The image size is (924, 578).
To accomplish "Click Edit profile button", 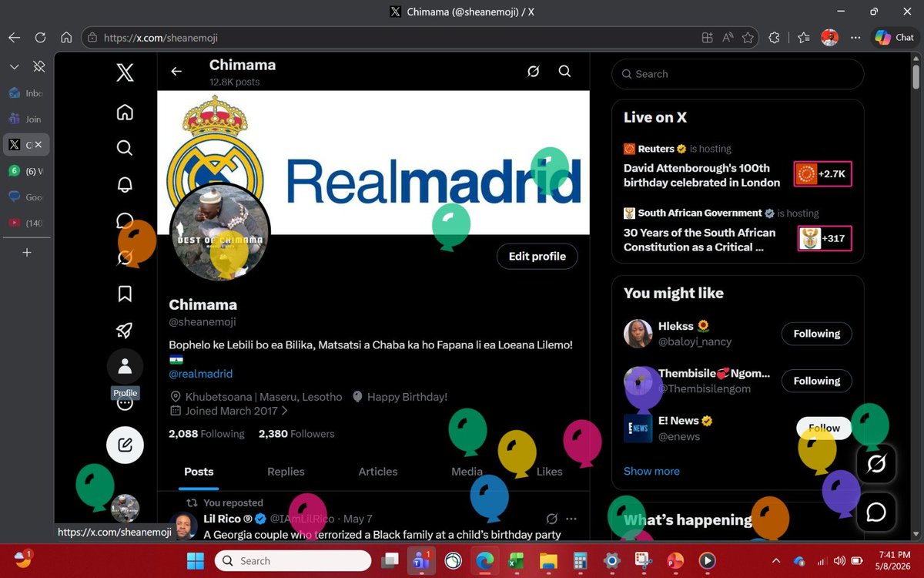I will pyautogui.click(x=537, y=257).
